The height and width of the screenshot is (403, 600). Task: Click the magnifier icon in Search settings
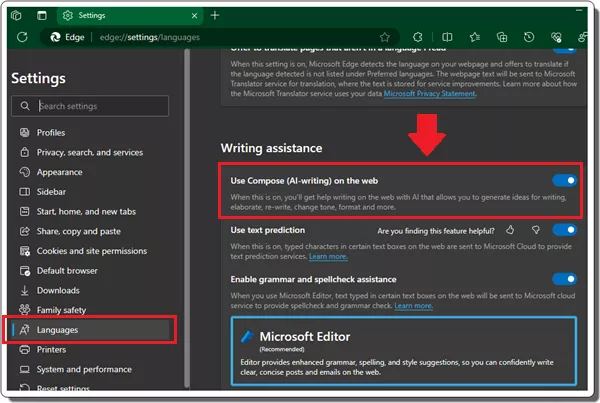(x=25, y=106)
